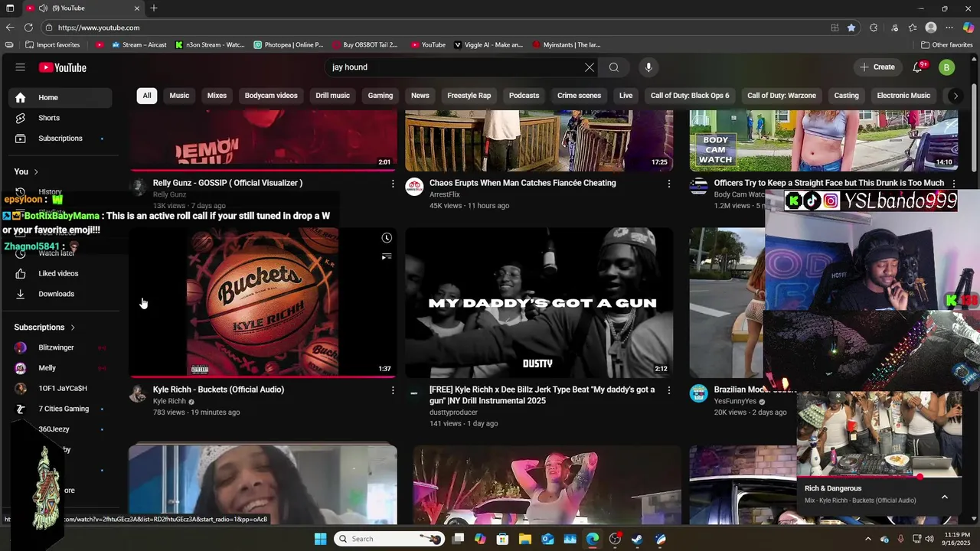Open Windows Start menu

[320, 539]
